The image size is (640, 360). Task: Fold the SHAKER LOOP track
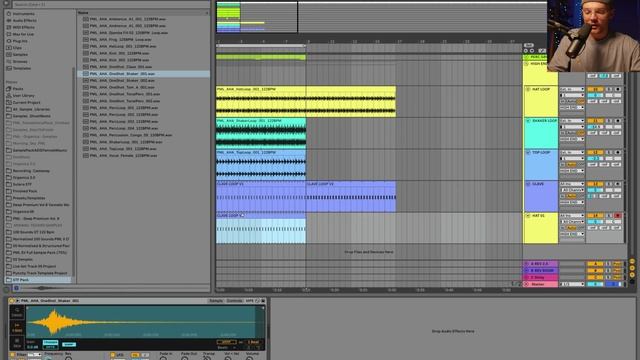click(x=528, y=121)
